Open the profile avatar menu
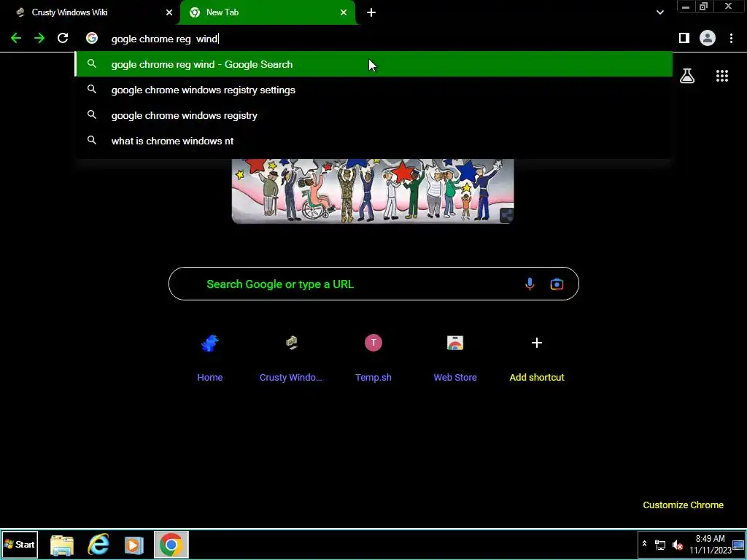 [707, 38]
